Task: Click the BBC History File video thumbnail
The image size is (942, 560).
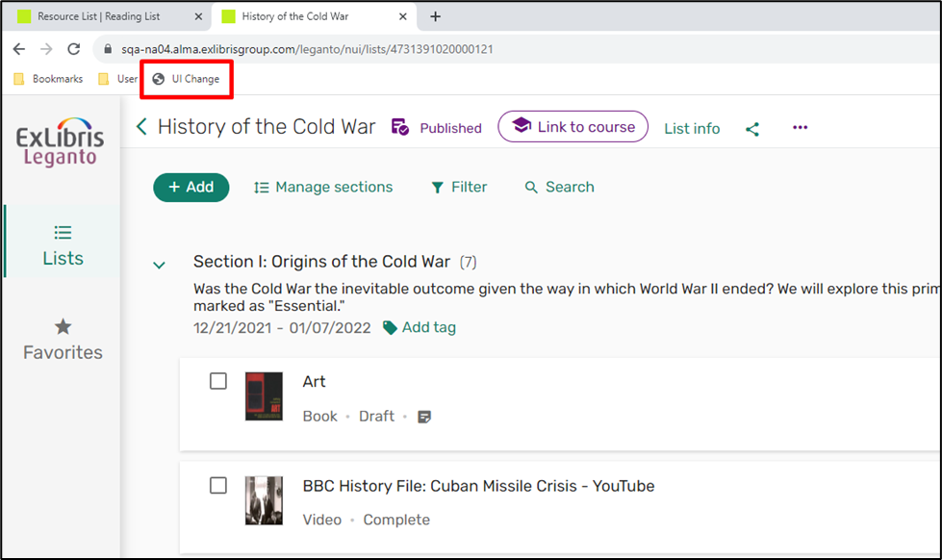Action: pos(264,500)
